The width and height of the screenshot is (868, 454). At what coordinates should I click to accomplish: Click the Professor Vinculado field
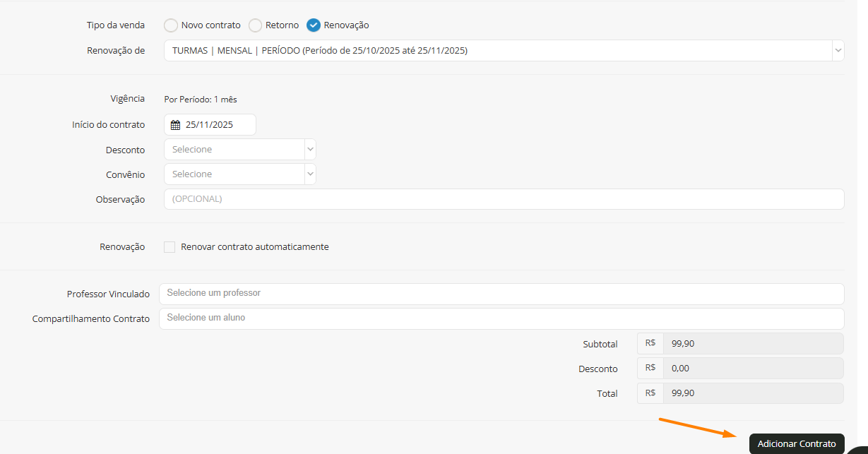pos(501,294)
